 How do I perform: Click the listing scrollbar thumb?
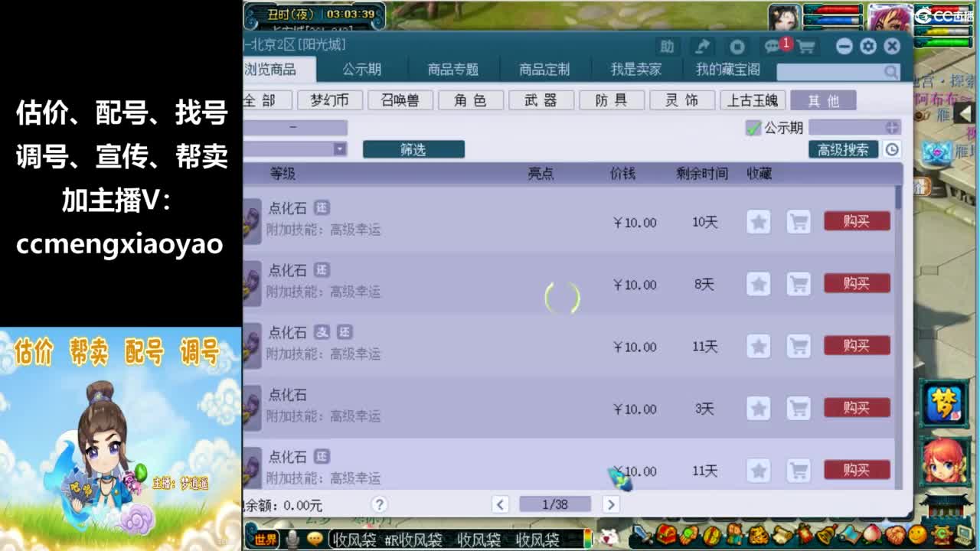tap(898, 197)
